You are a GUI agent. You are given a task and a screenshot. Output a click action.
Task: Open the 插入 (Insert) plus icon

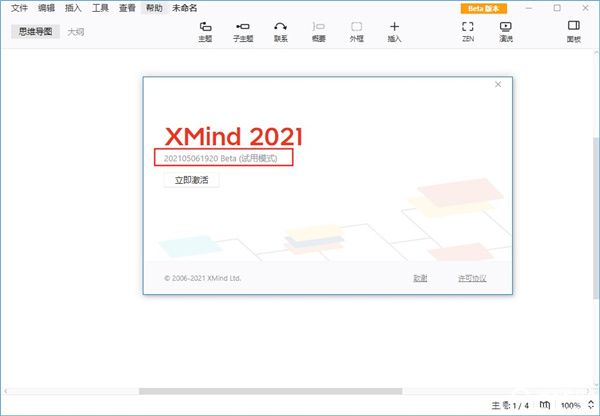(x=394, y=31)
